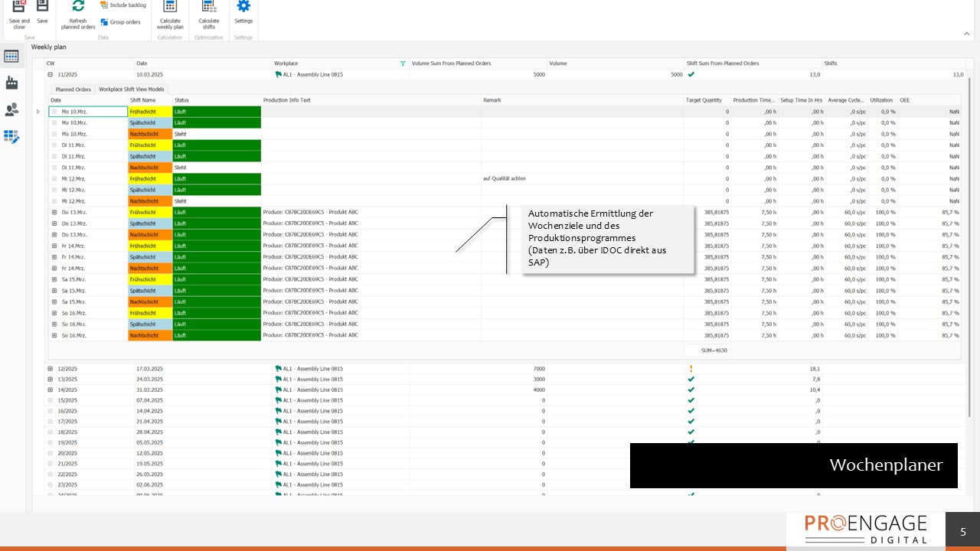Switch to the Planned Orders tab
Image resolution: width=980 pixels, height=551 pixels.
(72, 89)
